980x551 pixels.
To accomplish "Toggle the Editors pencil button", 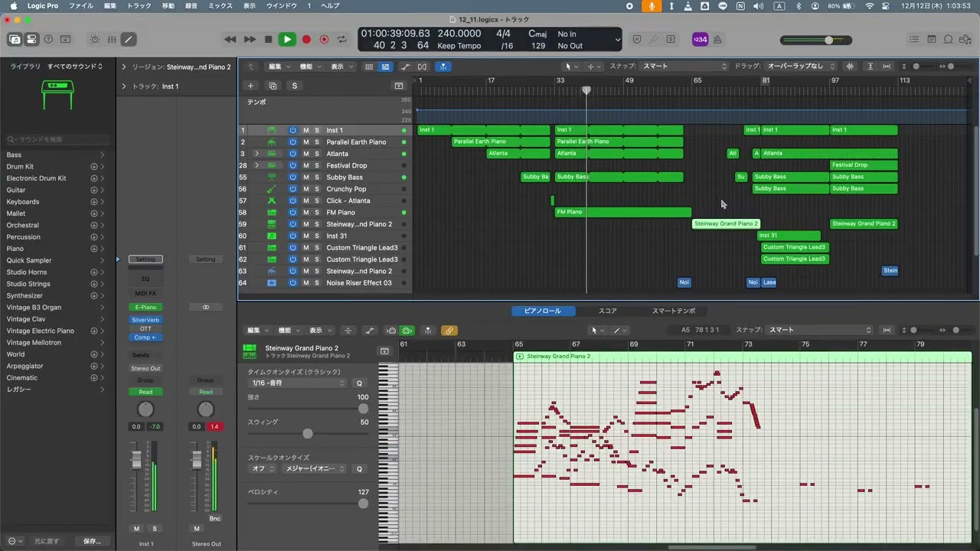I will click(x=129, y=39).
